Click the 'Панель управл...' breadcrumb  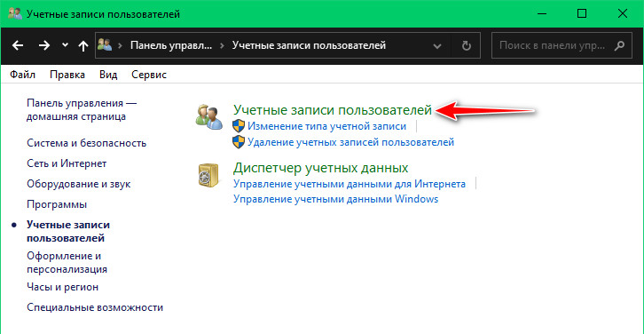click(171, 45)
